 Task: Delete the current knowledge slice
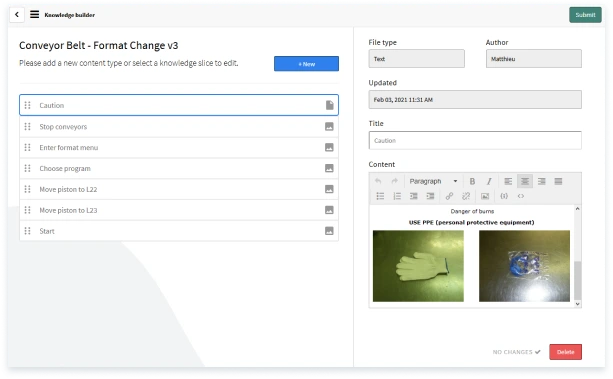(x=565, y=352)
